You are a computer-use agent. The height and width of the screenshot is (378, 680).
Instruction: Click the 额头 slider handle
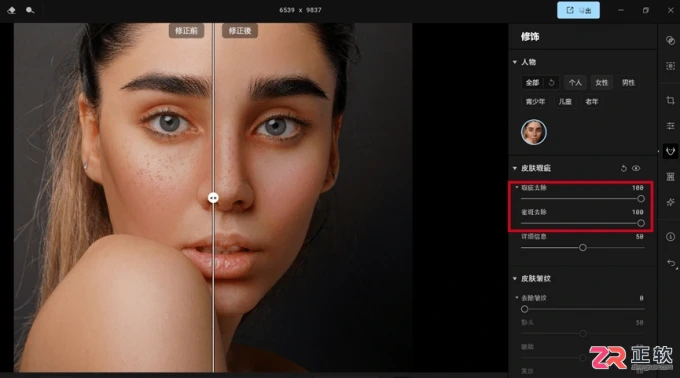(x=582, y=333)
